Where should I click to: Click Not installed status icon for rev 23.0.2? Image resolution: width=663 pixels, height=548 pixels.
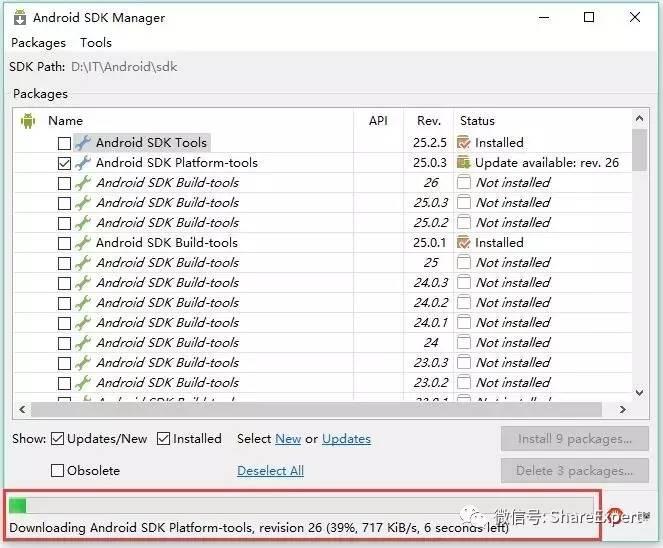[464, 383]
